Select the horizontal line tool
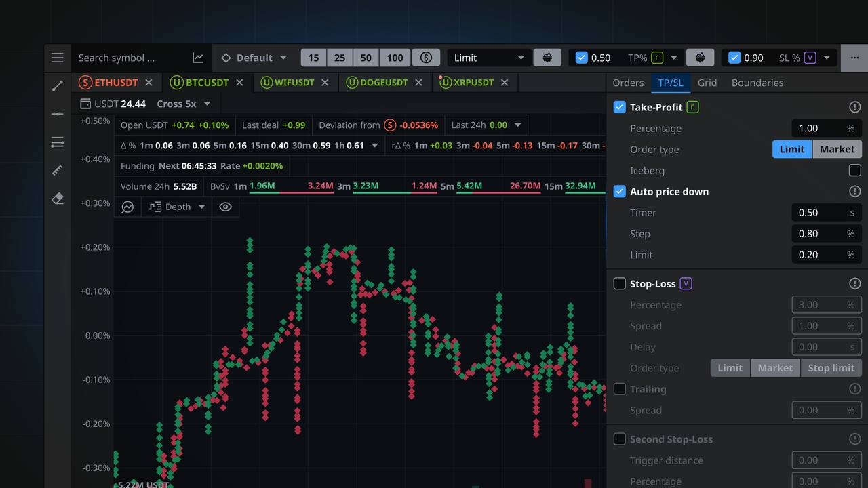The image size is (868, 488). [58, 114]
